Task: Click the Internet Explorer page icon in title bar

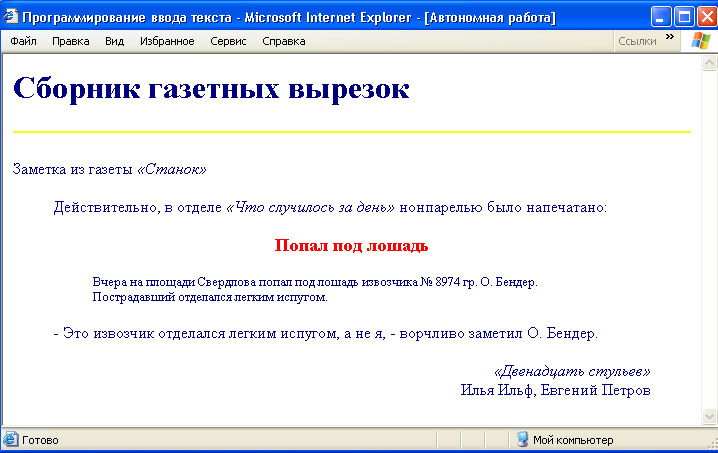Action: pyautogui.click(x=10, y=17)
